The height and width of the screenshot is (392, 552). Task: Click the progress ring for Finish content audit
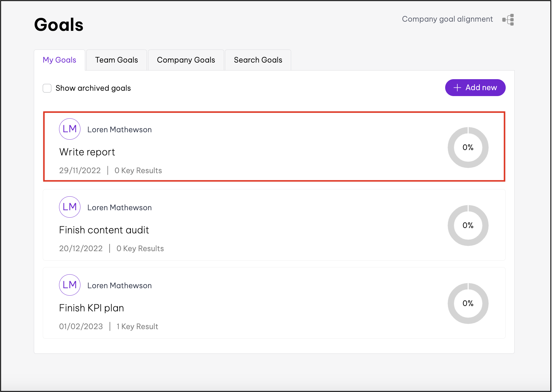468,225
